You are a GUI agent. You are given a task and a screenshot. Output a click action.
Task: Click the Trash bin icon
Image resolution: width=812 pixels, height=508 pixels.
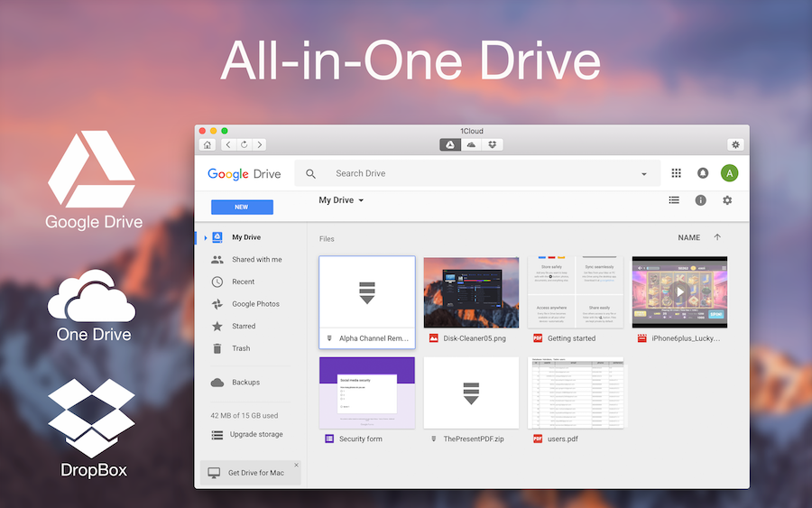[x=217, y=348]
